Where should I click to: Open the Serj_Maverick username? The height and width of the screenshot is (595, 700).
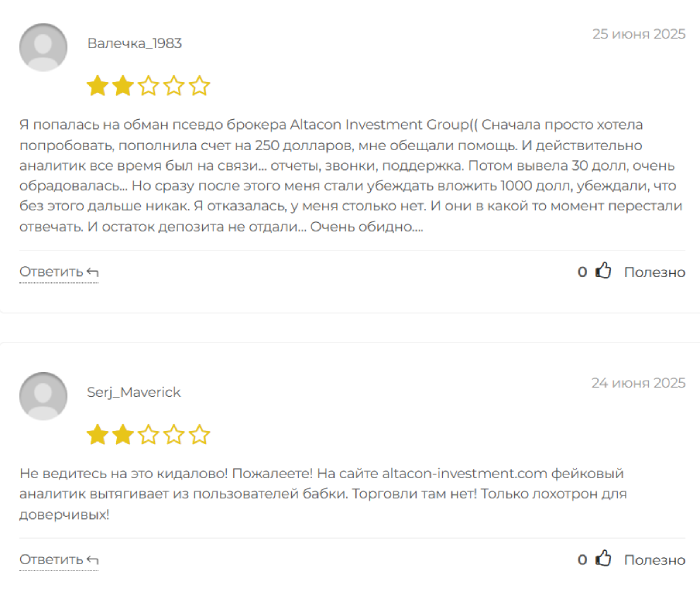point(134,392)
